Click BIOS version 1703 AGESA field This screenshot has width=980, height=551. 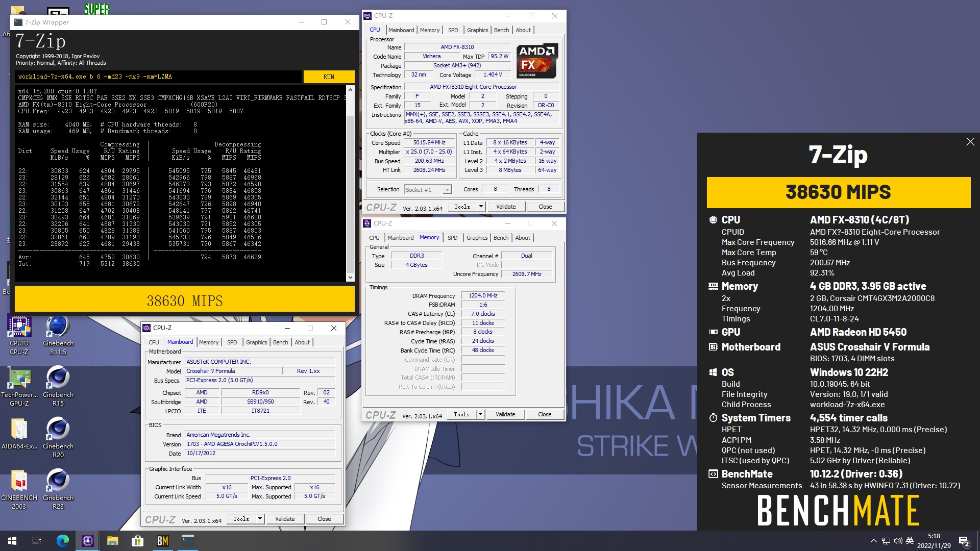tap(260, 444)
